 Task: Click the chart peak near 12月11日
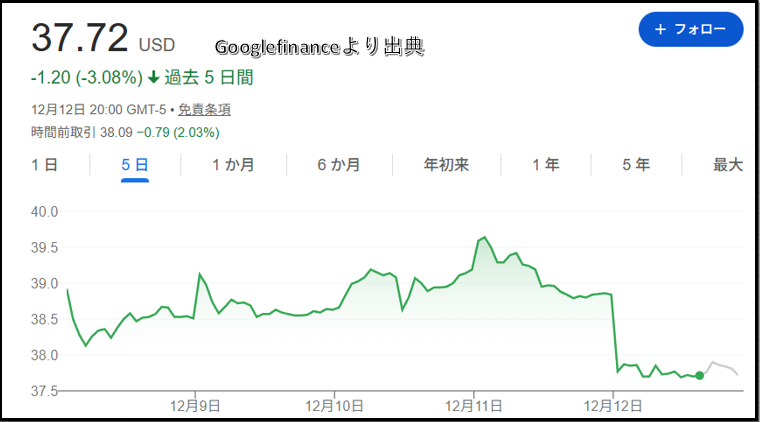pos(484,237)
